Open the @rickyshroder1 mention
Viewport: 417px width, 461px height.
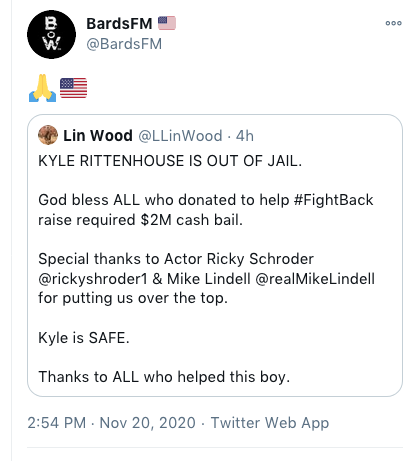93,279
